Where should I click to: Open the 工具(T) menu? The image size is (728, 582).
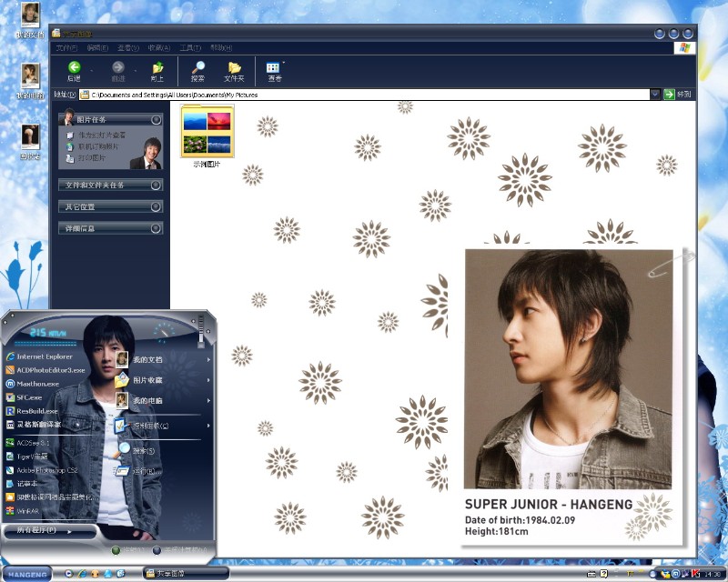[x=190, y=48]
